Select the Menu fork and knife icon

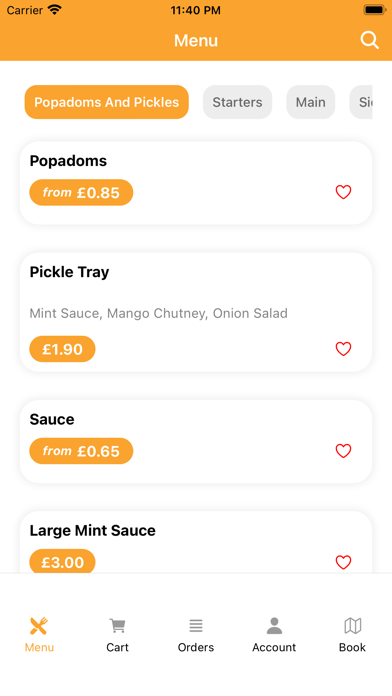pyautogui.click(x=39, y=626)
